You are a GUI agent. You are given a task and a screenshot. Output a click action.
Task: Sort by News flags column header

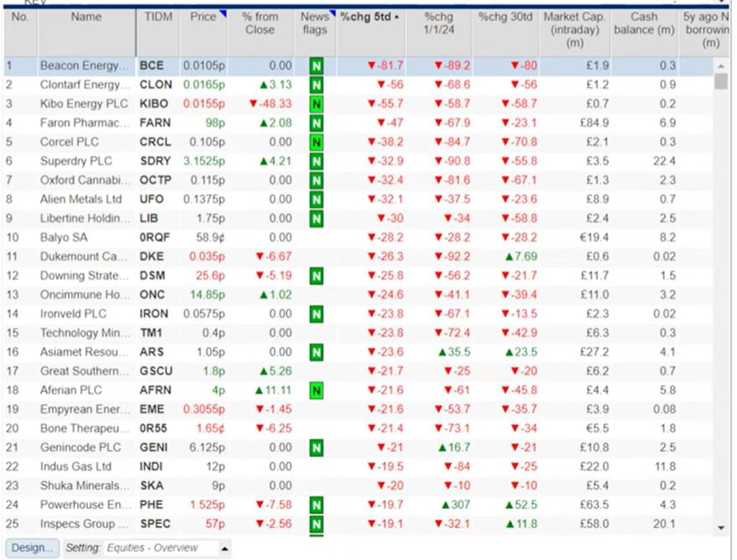point(315,32)
